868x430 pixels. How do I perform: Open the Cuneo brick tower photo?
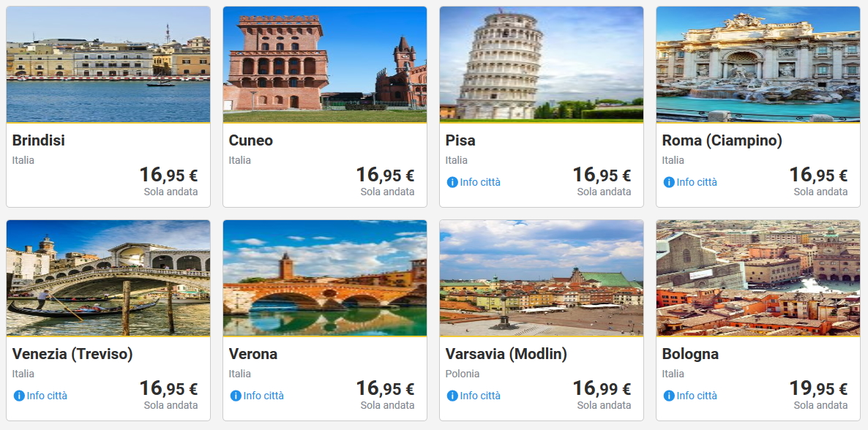tap(325, 64)
